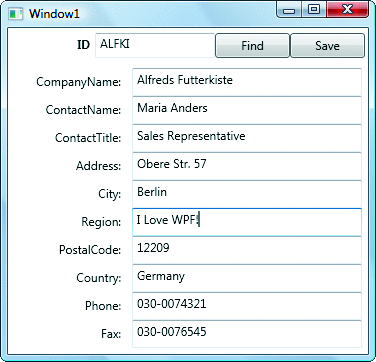The image size is (376, 362).
Task: Click the Window1 application icon in title bar
Action: (16, 14)
